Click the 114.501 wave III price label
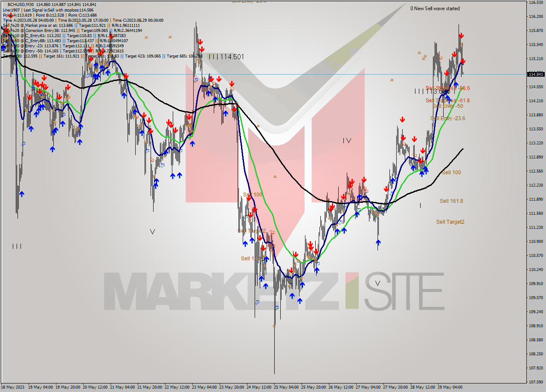This screenshot has height=392, width=546. [226, 57]
